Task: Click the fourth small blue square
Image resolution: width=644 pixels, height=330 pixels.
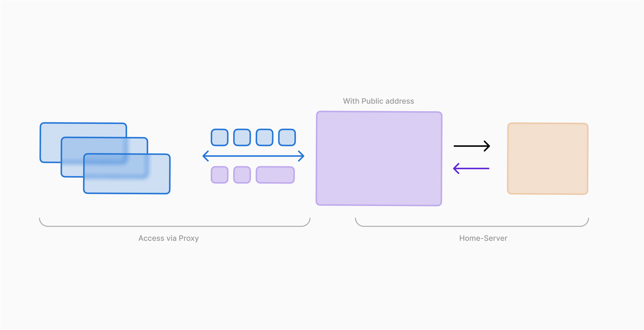Action: tap(287, 137)
